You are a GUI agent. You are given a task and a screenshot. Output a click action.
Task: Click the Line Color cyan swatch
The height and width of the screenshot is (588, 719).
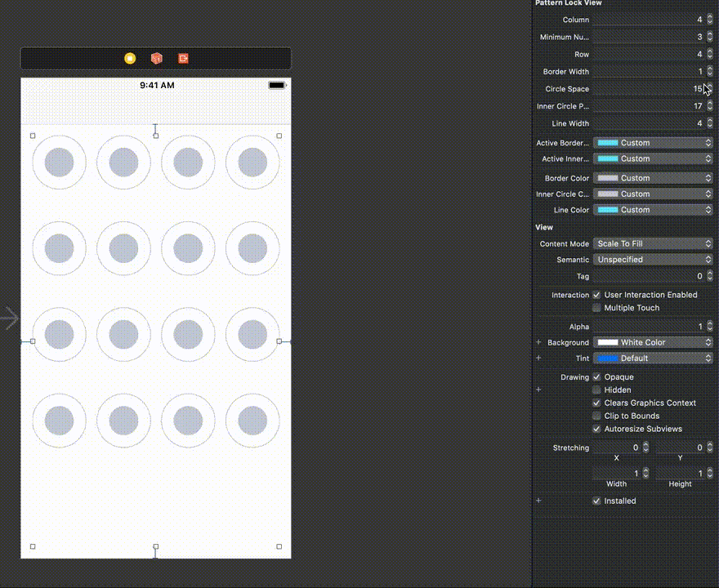[608, 210]
